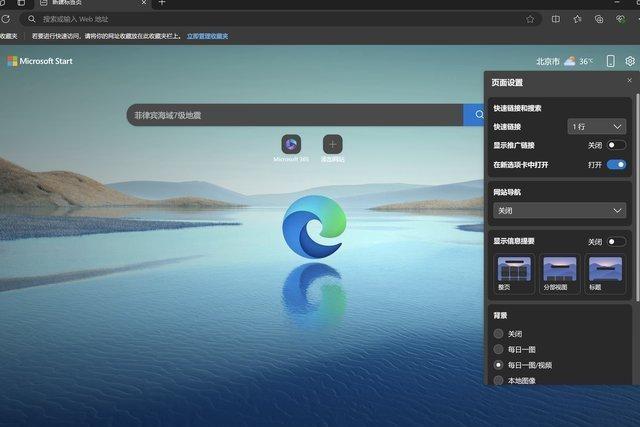Open the weather icon next to 北京市
Image resolution: width=640 pixels, height=427 pixels.
point(570,61)
